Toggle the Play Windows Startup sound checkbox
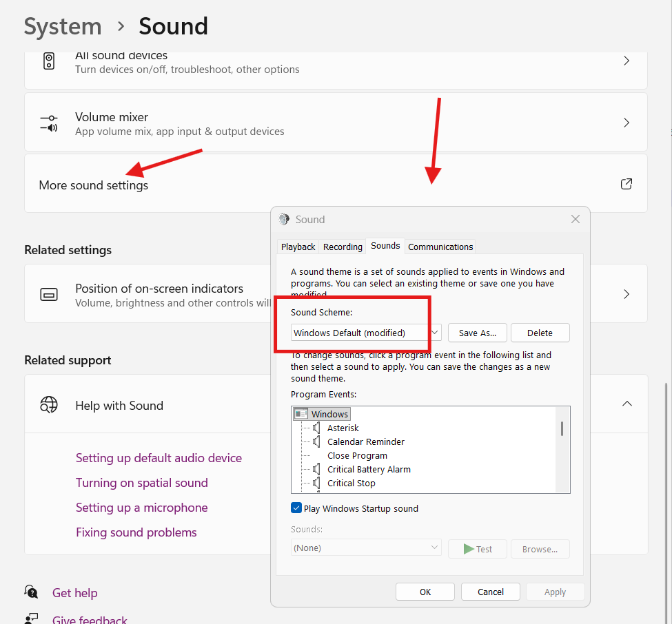 [296, 508]
